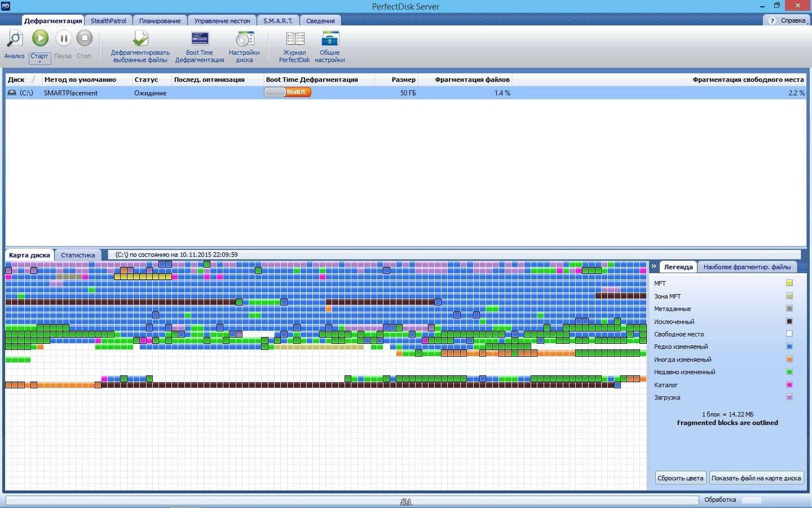This screenshot has height=508, width=812.
Task: Sort by Фрагментация файлов column header
Action: tap(465, 80)
